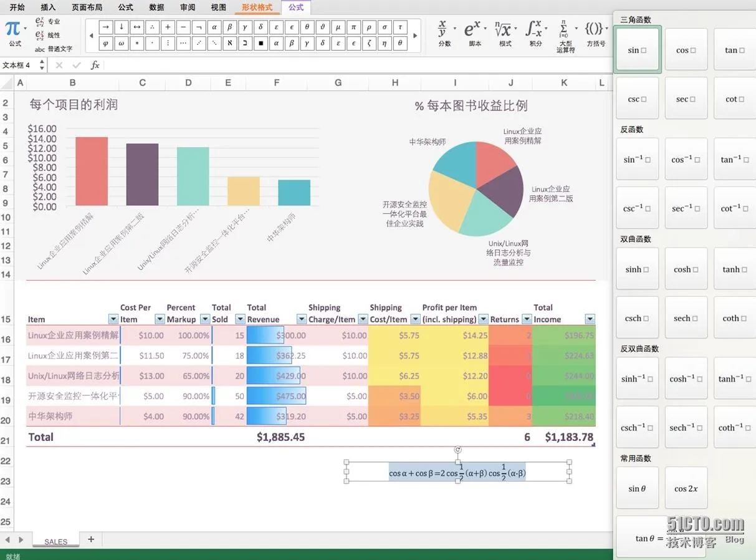The image size is (756, 560).
Task: Select the SALES sheet tab
Action: pyautogui.click(x=55, y=541)
